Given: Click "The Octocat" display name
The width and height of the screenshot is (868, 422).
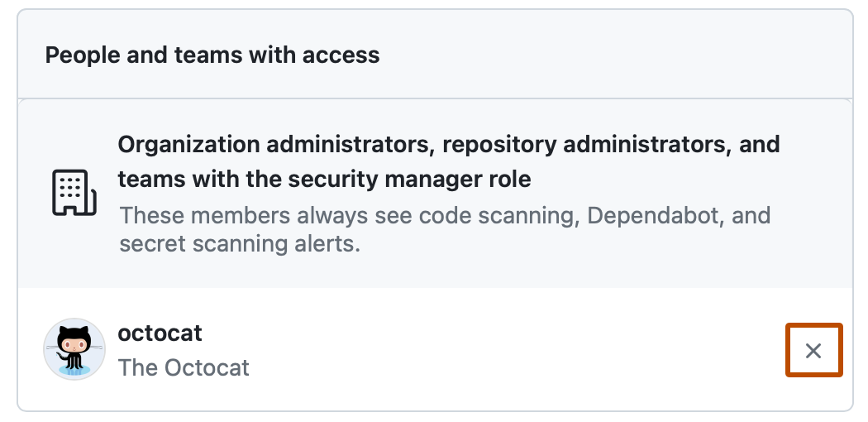Looking at the screenshot, I should (x=184, y=367).
